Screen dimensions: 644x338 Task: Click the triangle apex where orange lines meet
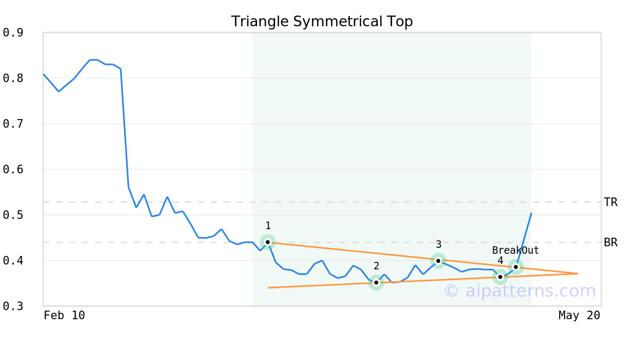pos(577,274)
